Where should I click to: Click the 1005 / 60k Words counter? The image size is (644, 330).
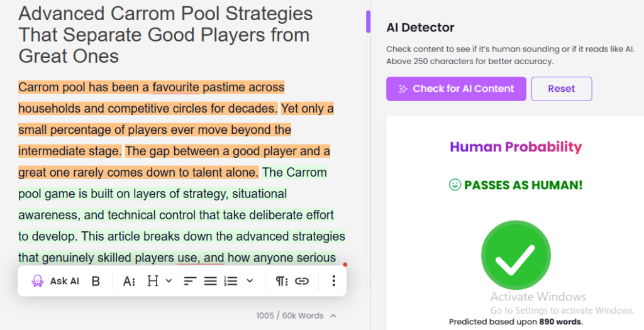(x=289, y=316)
